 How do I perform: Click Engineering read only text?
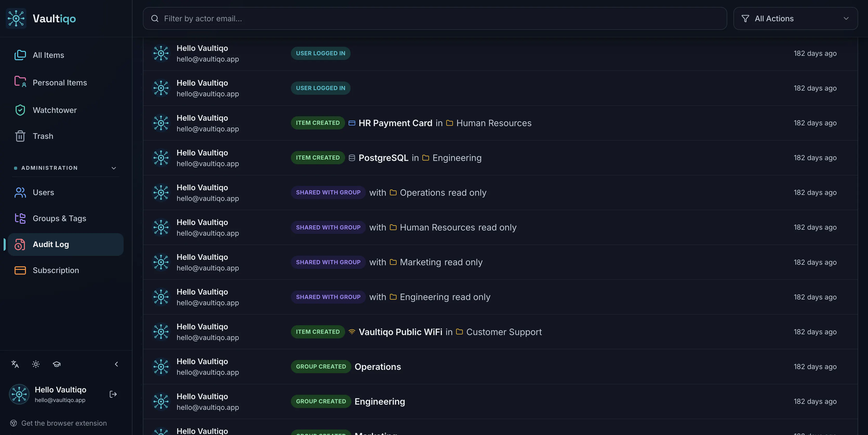445,297
